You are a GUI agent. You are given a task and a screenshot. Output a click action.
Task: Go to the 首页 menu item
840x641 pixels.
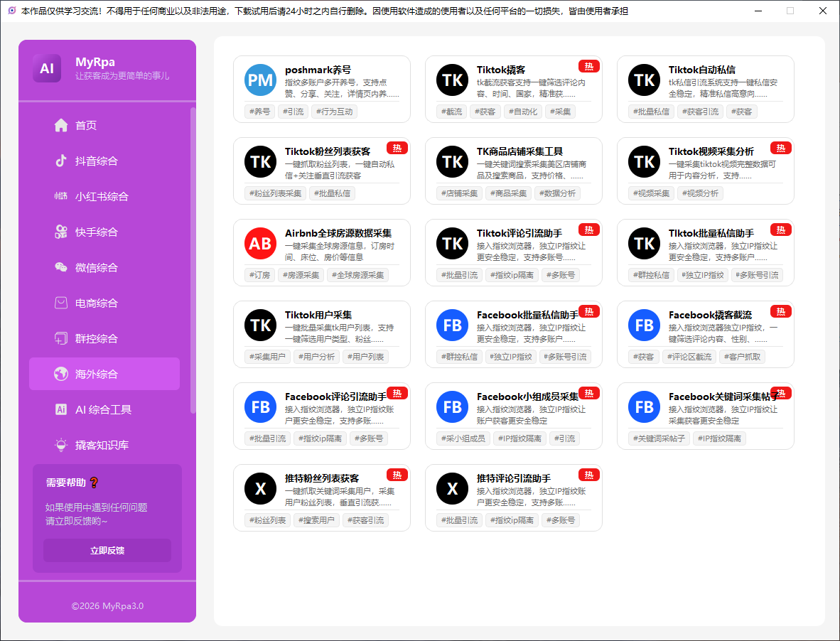point(104,125)
